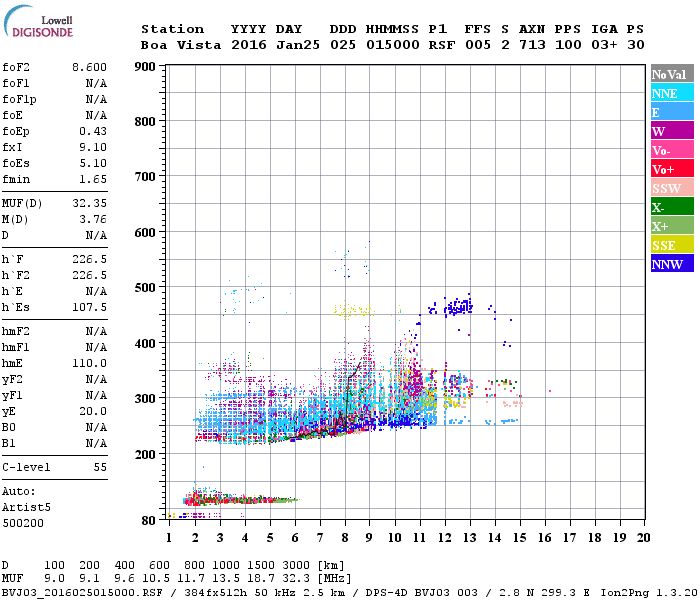Click the 13 MHz x-axis label
Screen dimensions: 700x600
point(470,538)
